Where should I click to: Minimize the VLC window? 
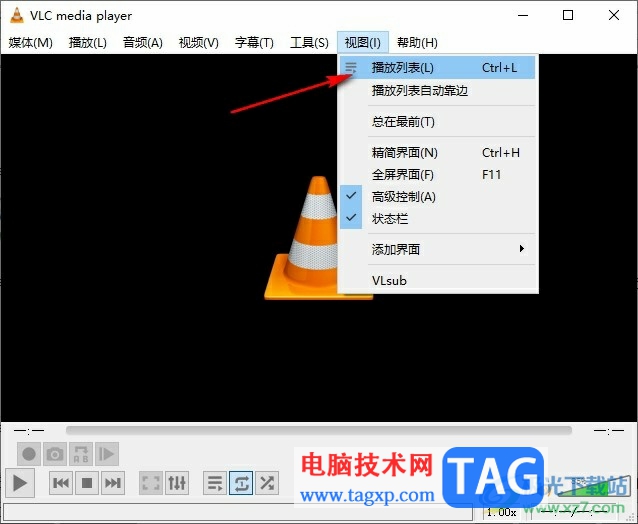click(523, 15)
